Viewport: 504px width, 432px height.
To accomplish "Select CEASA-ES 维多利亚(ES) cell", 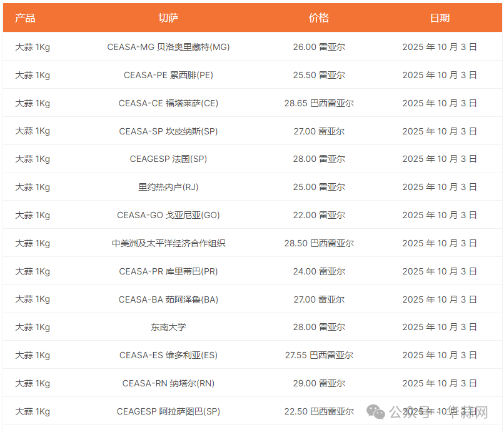I will [x=168, y=355].
